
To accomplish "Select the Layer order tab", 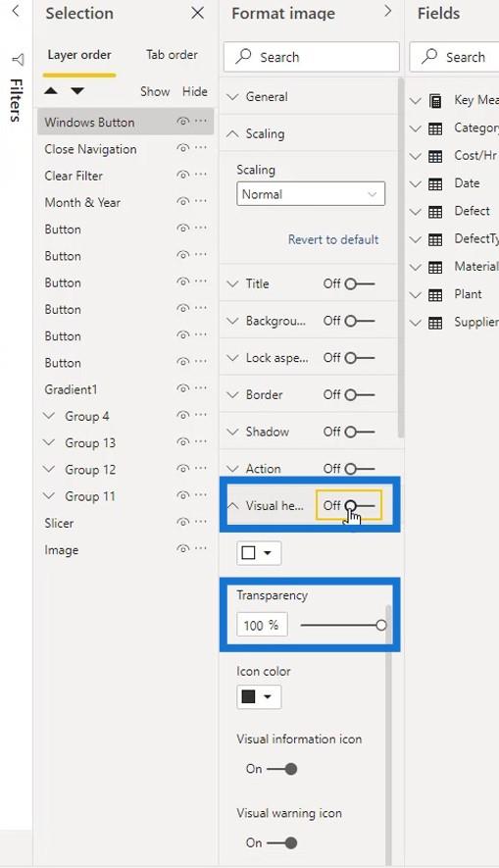I will click(x=79, y=55).
